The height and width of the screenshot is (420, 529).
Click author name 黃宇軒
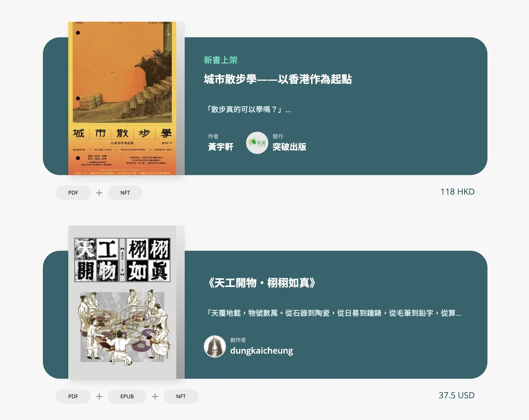pyautogui.click(x=221, y=147)
